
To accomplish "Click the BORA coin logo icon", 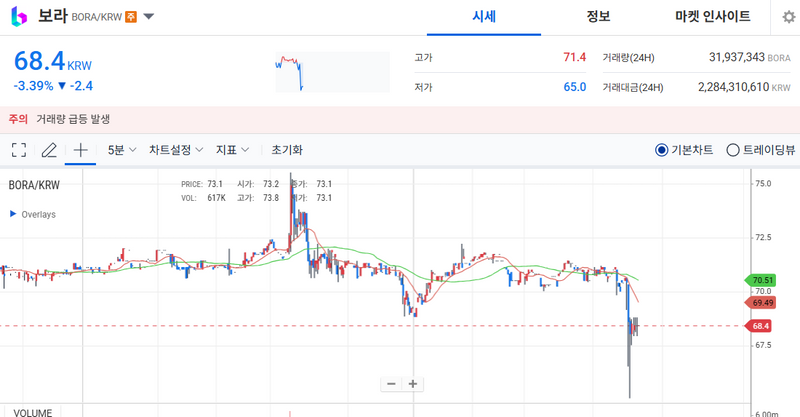I will 17,17.
